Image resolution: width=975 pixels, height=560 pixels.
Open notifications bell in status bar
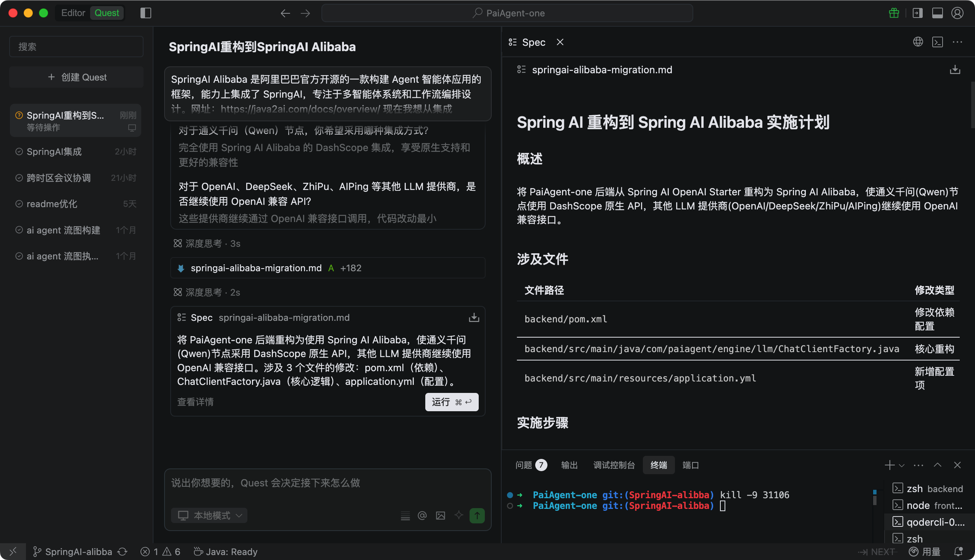pyautogui.click(x=958, y=552)
